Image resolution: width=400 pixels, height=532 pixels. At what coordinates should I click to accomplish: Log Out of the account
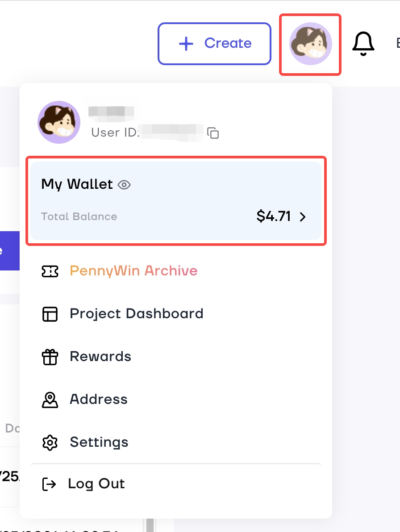(96, 484)
